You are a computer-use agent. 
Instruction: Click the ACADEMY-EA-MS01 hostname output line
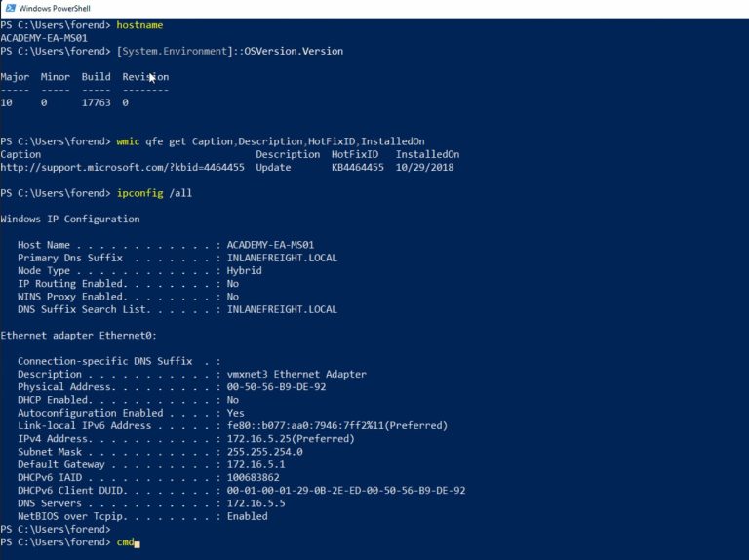pos(44,38)
